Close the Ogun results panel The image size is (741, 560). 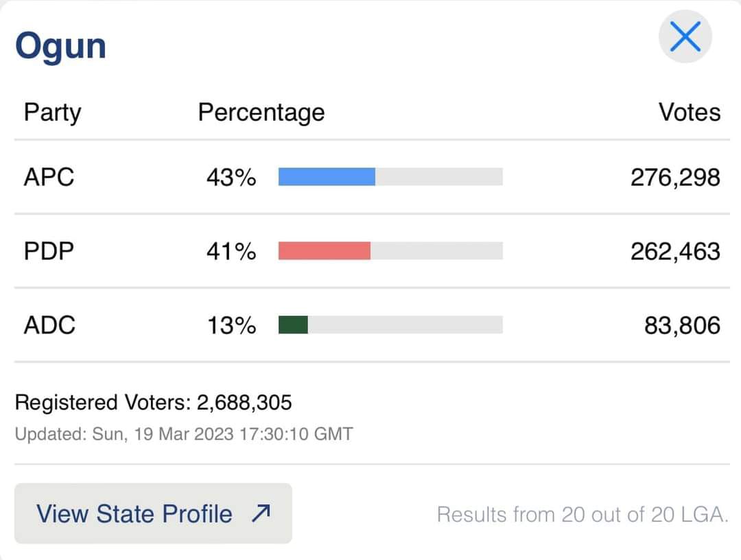click(685, 37)
